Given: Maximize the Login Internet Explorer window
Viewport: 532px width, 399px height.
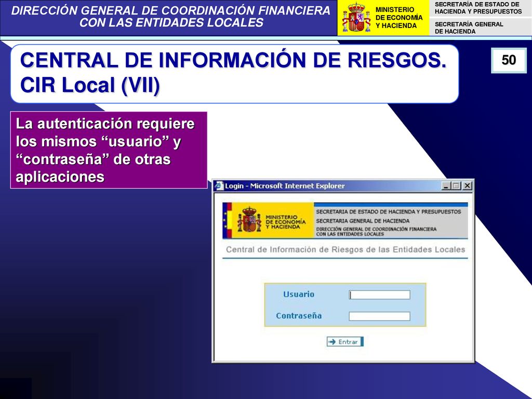Looking at the screenshot, I should coord(456,185).
